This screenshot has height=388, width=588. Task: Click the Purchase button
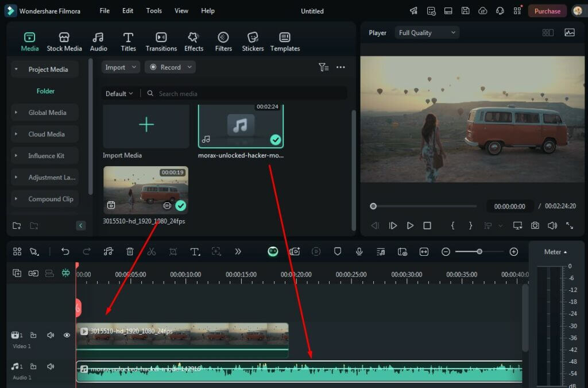point(546,10)
